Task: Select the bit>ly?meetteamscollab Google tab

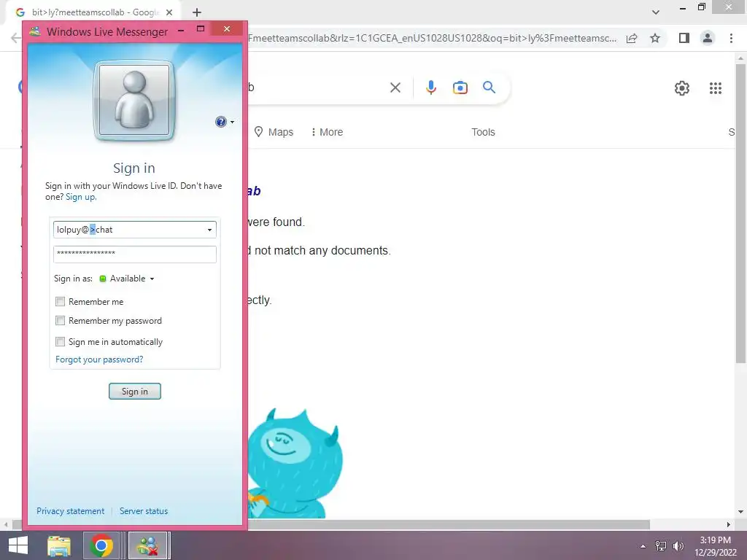Action: pyautogui.click(x=93, y=12)
